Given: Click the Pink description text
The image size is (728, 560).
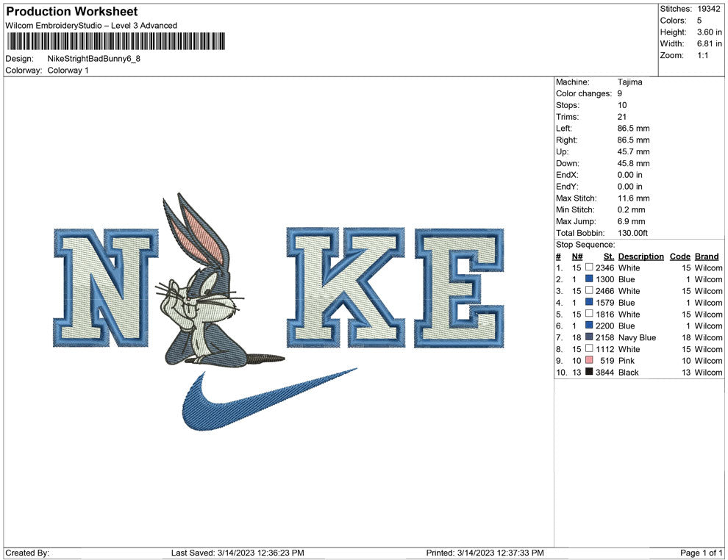Looking at the screenshot, I should point(627,361).
